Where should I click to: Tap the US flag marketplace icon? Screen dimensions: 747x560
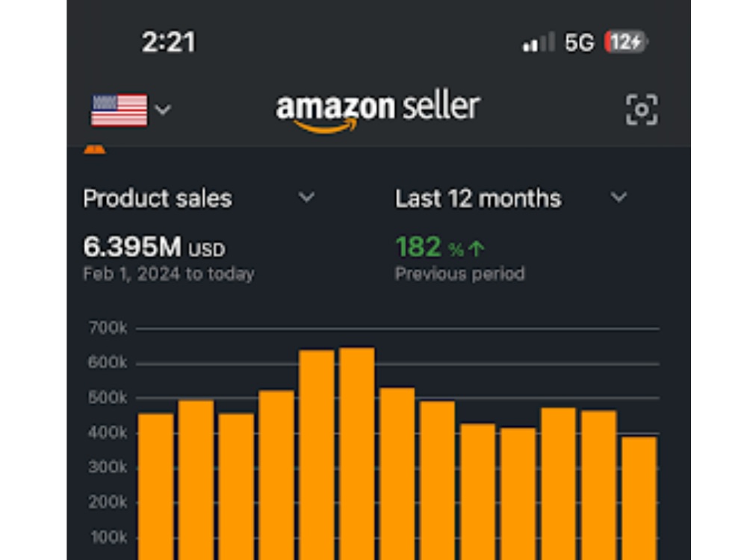pyautogui.click(x=119, y=110)
